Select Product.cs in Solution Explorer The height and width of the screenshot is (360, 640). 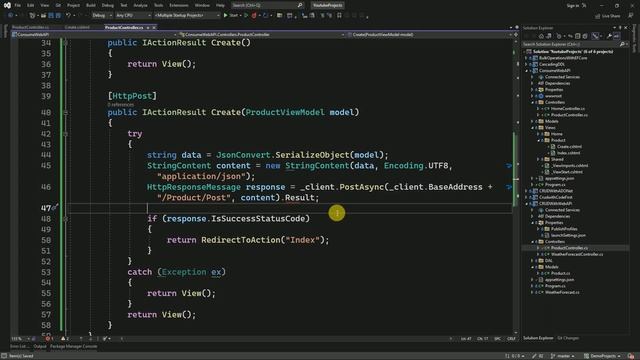[560, 273]
